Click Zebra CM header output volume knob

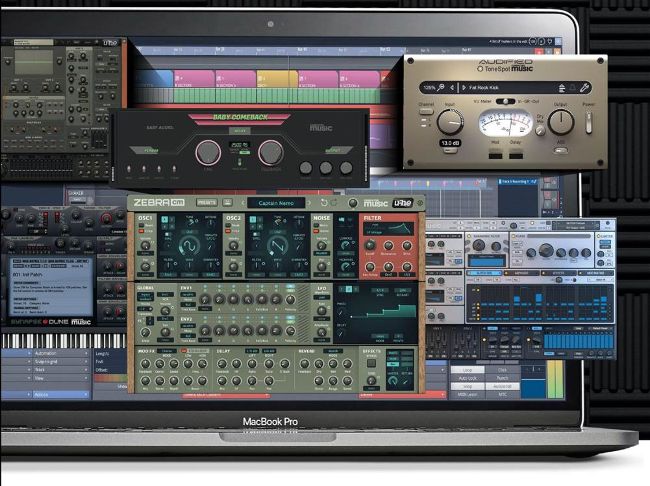click(x=353, y=203)
